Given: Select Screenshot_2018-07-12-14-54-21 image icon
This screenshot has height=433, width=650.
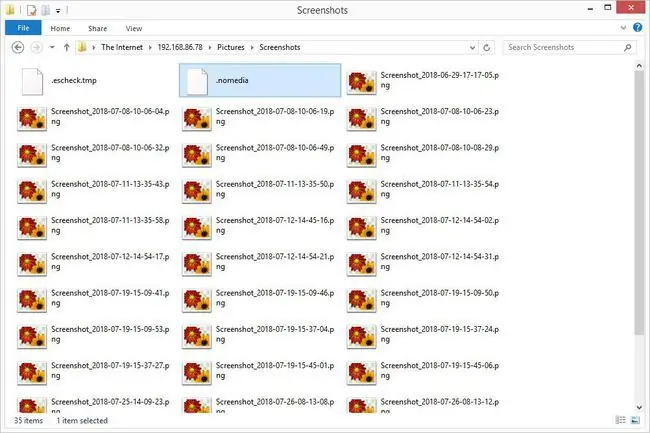Looking at the screenshot, I should tap(197, 264).
